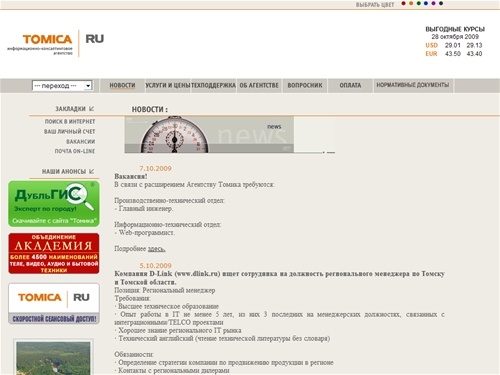This screenshot has width=500, height=375.
Task: Open the '--- переход ---' dropdown
Action: tap(62, 86)
